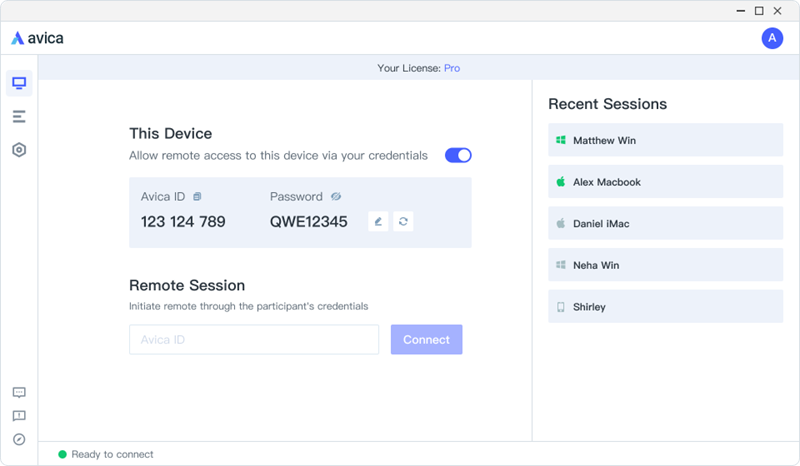800x466 pixels.
Task: Open the remote desktop monitor tab in sidebar
Action: tap(19, 83)
